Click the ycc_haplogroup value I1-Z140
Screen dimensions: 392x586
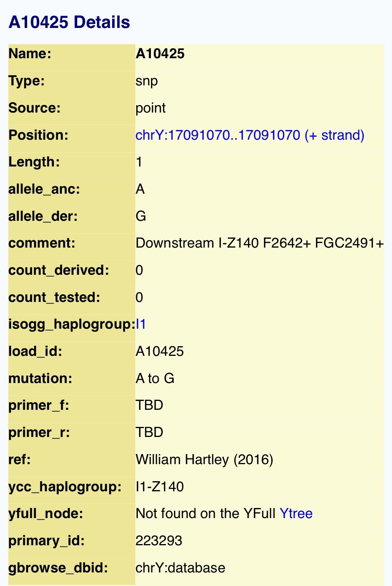pyautogui.click(x=160, y=486)
